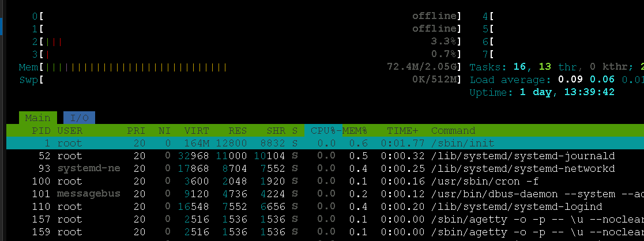Viewport: 644px width, 241px height.
Task: Sort by the RES column header
Action: tap(238, 131)
